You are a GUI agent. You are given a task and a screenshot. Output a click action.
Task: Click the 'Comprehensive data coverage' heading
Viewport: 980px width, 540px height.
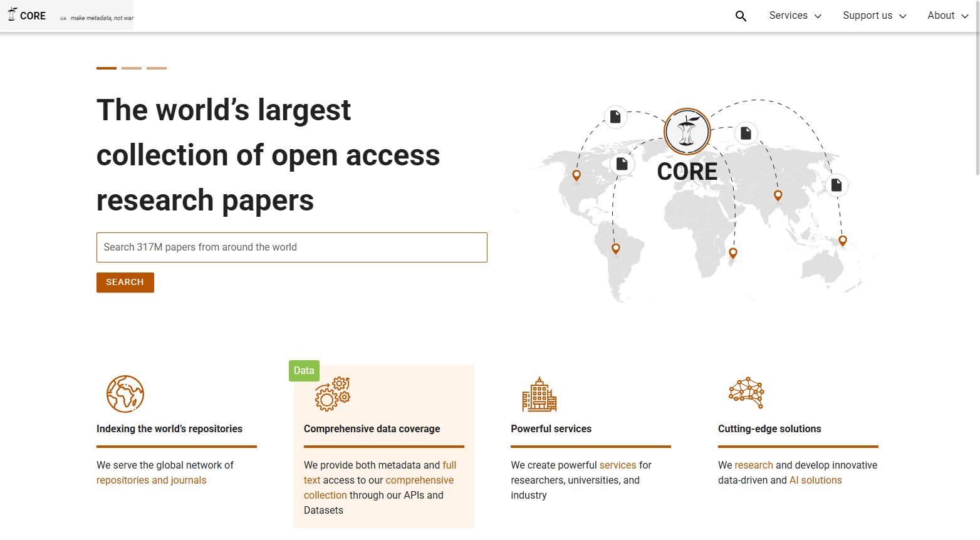pos(372,429)
